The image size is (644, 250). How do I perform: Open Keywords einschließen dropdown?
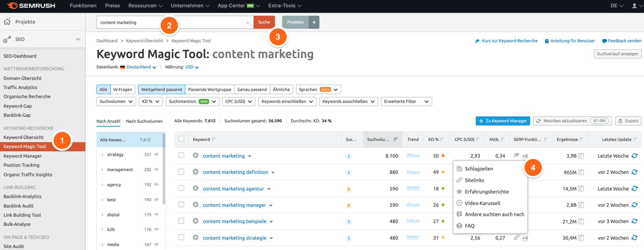(x=287, y=102)
